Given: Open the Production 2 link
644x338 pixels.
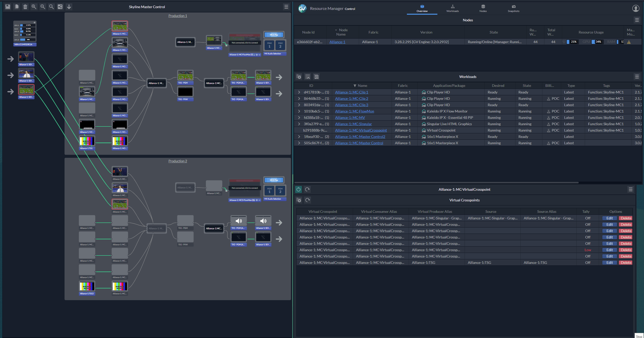Looking at the screenshot, I should (178, 161).
